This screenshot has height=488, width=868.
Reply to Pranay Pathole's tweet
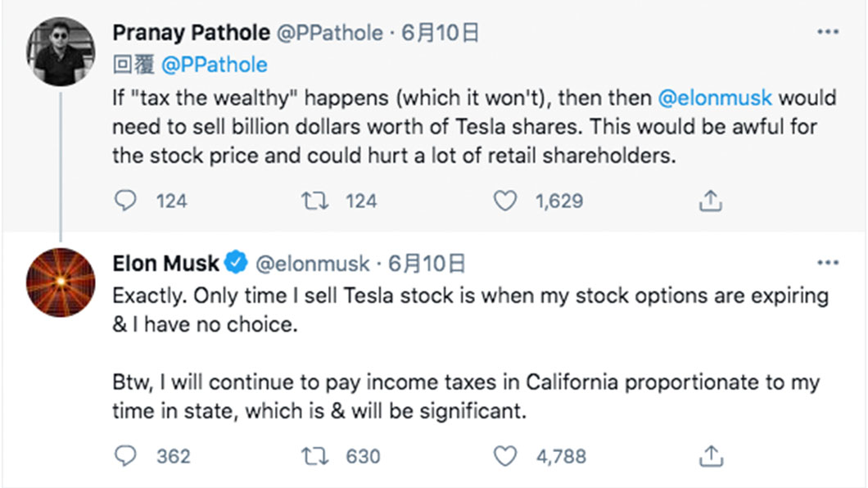click(x=125, y=201)
